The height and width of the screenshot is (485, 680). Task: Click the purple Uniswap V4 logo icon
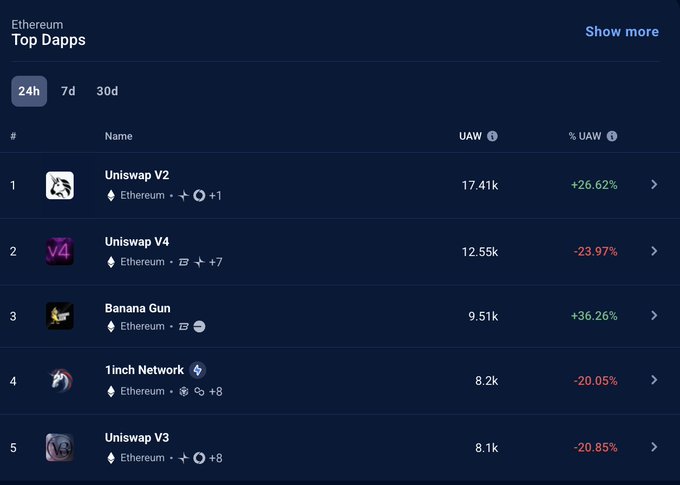click(x=60, y=251)
